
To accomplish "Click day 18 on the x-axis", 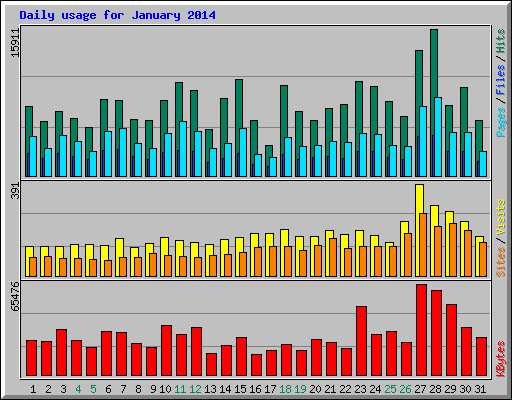I will pos(285,389).
